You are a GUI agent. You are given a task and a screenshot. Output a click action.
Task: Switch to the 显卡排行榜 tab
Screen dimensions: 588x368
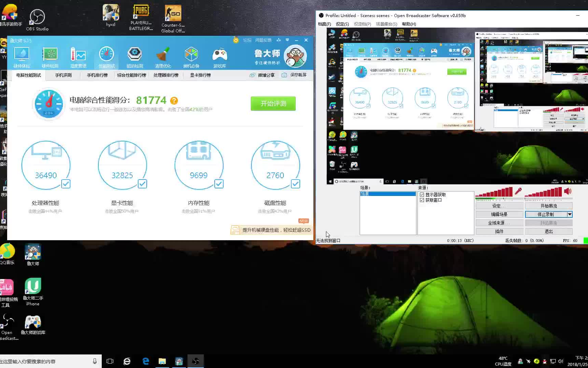(200, 75)
